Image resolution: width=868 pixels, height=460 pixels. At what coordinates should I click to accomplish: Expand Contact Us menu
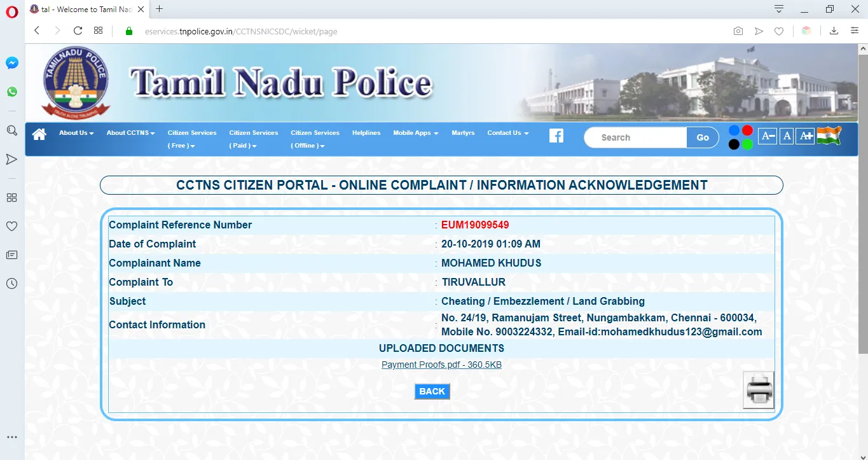508,133
